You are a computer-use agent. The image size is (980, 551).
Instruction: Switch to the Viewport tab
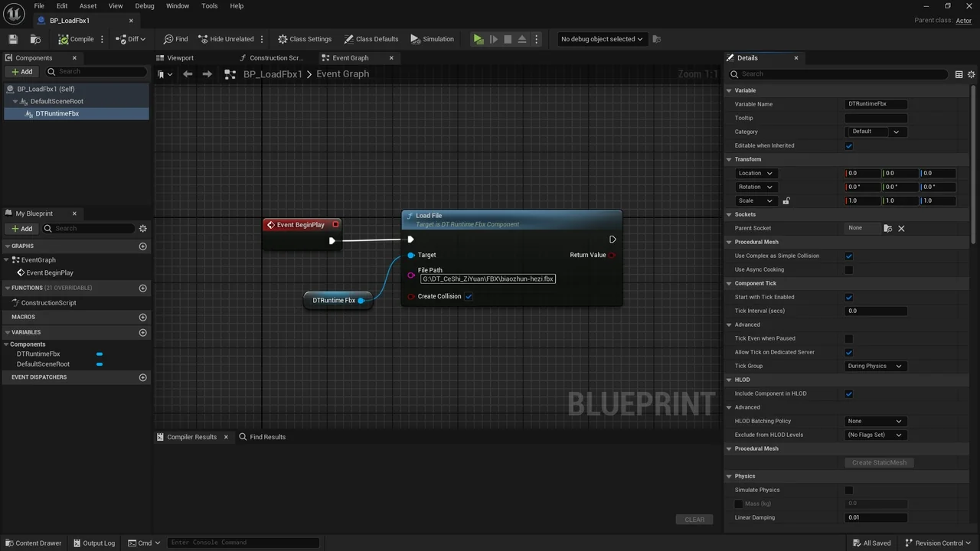(x=181, y=58)
